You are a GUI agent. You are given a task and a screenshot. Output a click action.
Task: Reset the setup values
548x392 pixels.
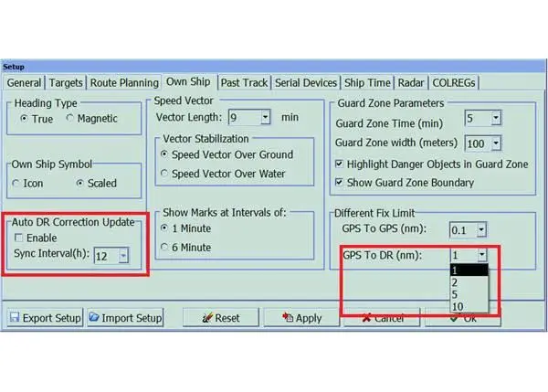[x=221, y=317]
